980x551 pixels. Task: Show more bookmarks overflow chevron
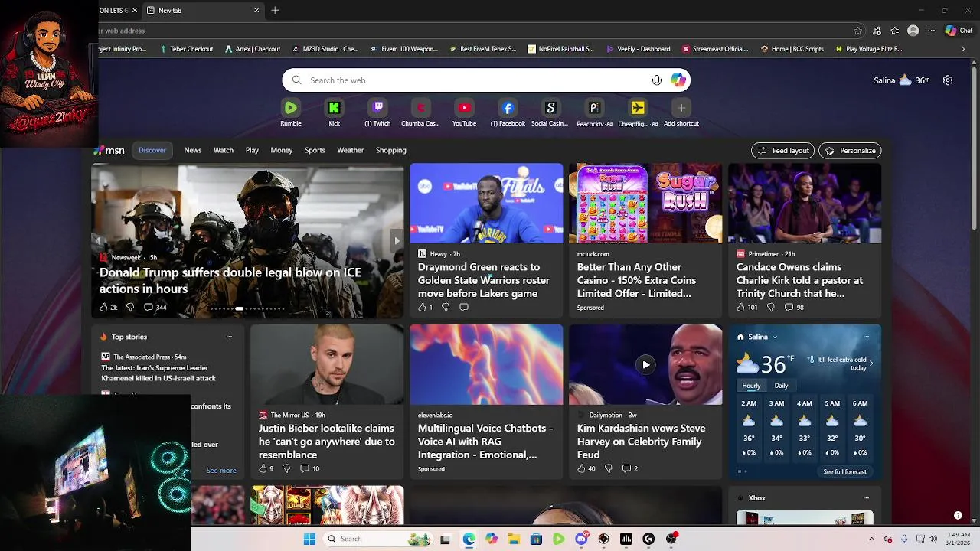pyautogui.click(x=963, y=49)
